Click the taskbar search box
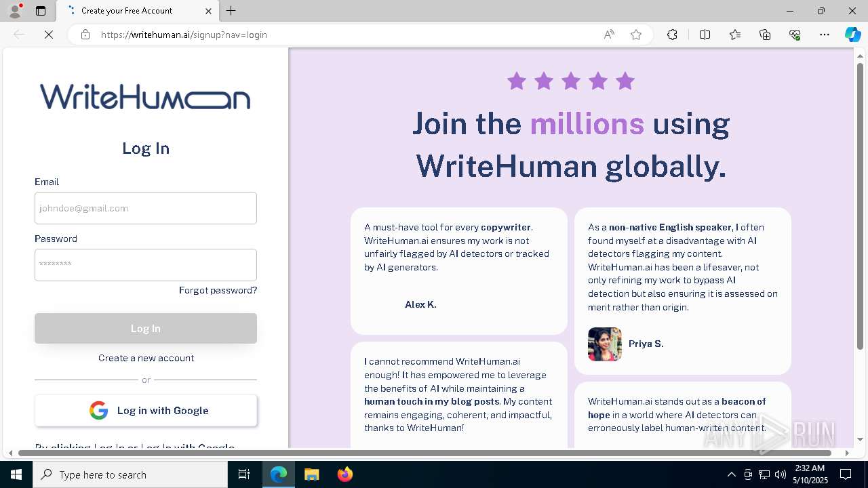This screenshot has height=488, width=868. point(130,474)
